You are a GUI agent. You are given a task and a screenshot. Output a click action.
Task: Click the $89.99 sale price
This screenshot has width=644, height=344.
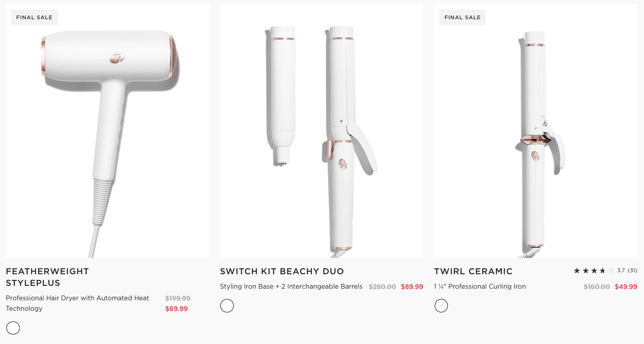(x=412, y=287)
